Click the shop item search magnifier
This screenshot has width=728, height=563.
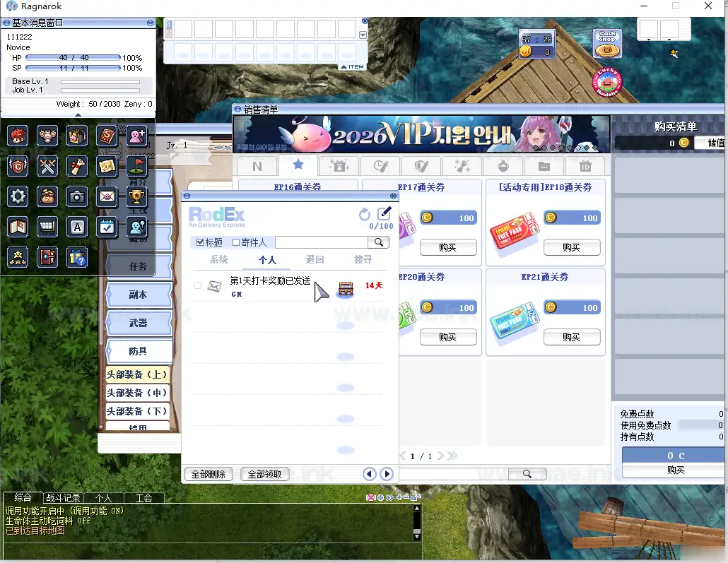527,473
